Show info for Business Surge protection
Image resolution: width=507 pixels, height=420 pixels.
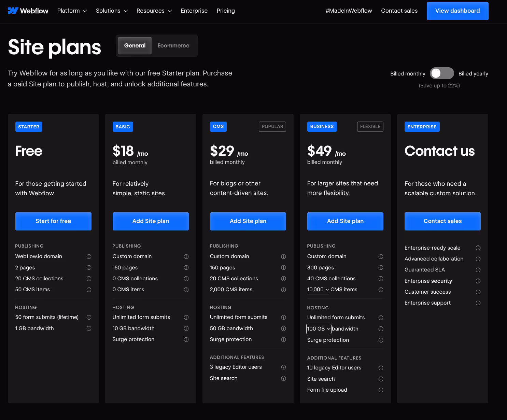coord(381,340)
